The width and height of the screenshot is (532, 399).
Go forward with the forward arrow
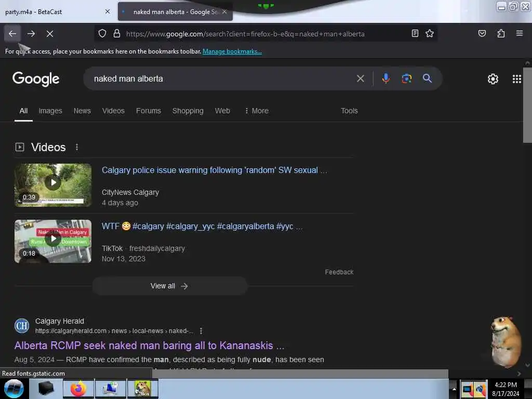click(31, 34)
